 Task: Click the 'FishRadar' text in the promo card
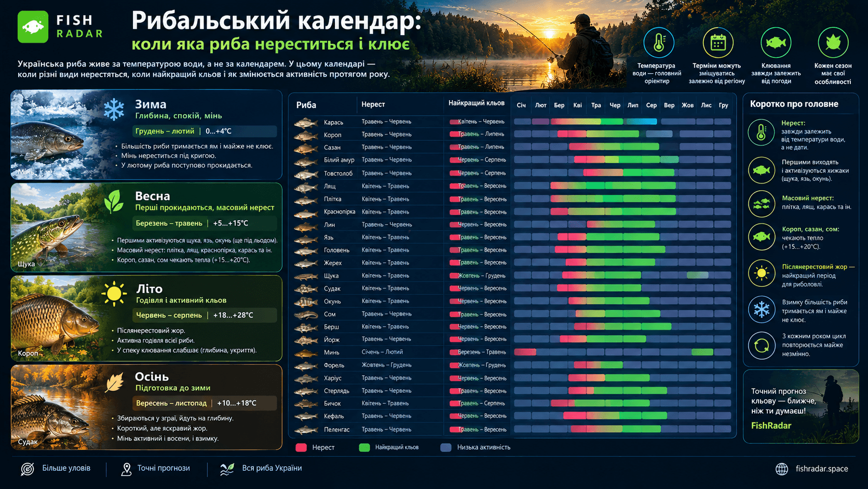pyautogui.click(x=771, y=426)
